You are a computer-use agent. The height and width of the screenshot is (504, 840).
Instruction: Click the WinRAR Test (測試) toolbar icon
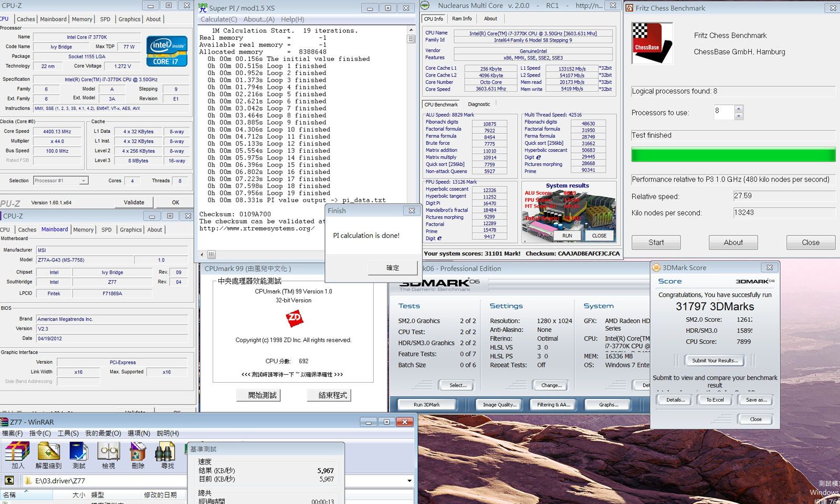click(79, 455)
